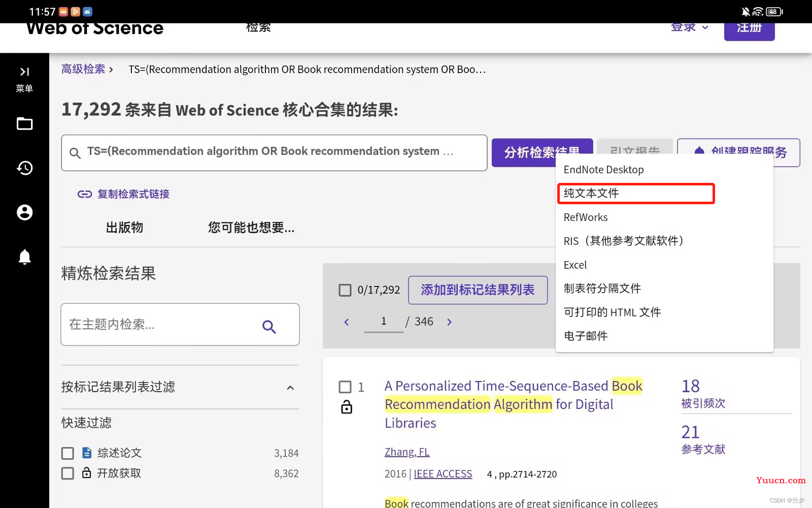
Task: Click open access lock icon in quick filters
Action: [x=87, y=472]
